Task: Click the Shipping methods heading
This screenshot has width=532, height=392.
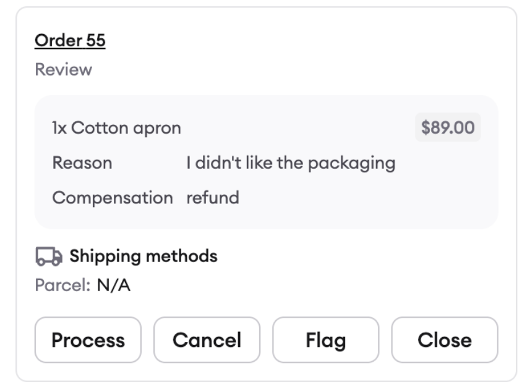Action: pyautogui.click(x=143, y=256)
